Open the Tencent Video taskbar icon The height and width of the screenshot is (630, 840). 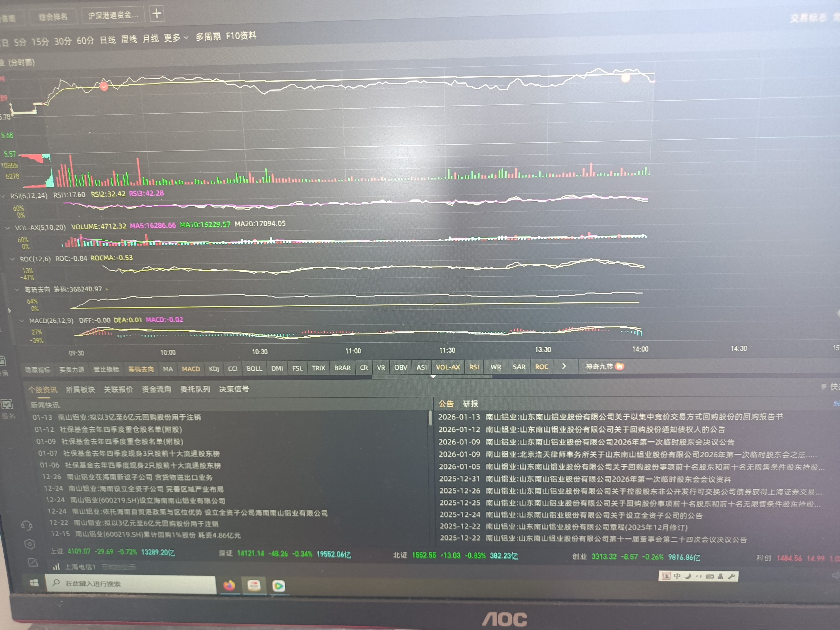click(x=278, y=585)
